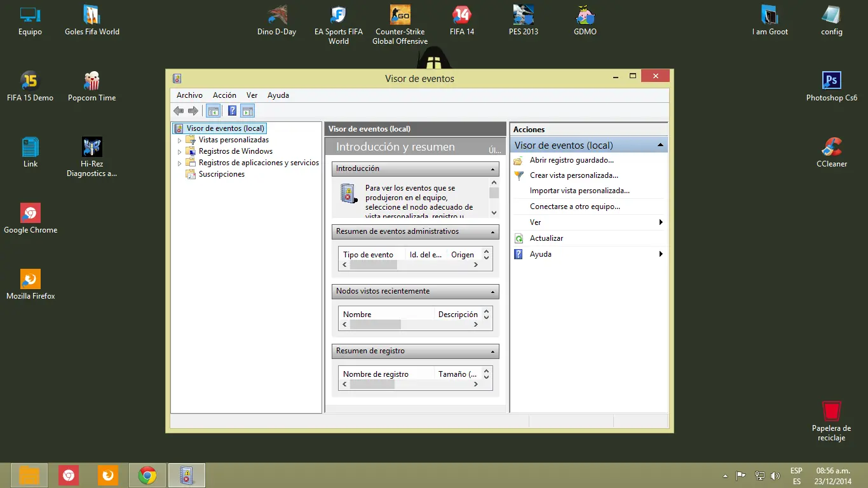
Task: Expand Vistas personalizadas tree node
Action: point(179,140)
